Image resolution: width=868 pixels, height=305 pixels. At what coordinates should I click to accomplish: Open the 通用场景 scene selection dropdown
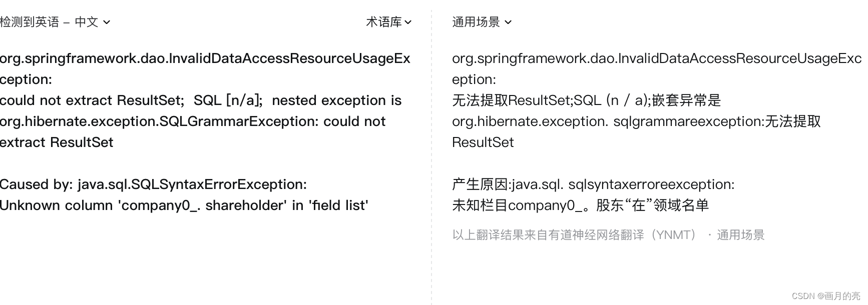pos(476,22)
